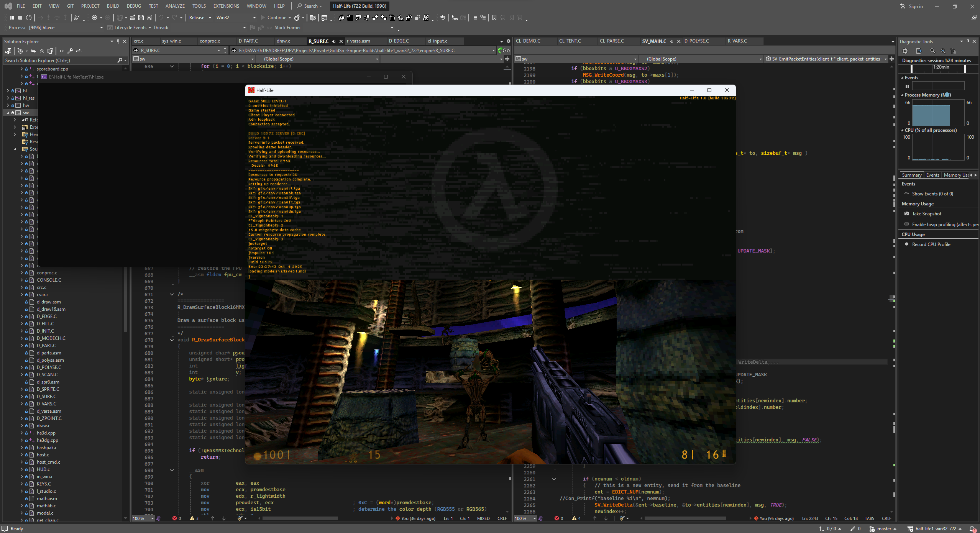Open the DEBUG menu

(x=134, y=6)
